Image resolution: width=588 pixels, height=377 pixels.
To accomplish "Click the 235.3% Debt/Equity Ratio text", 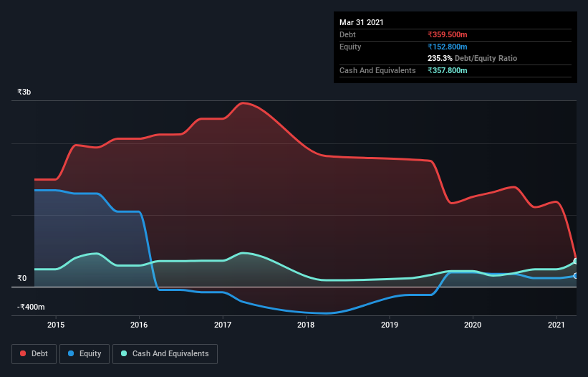I will (472, 59).
